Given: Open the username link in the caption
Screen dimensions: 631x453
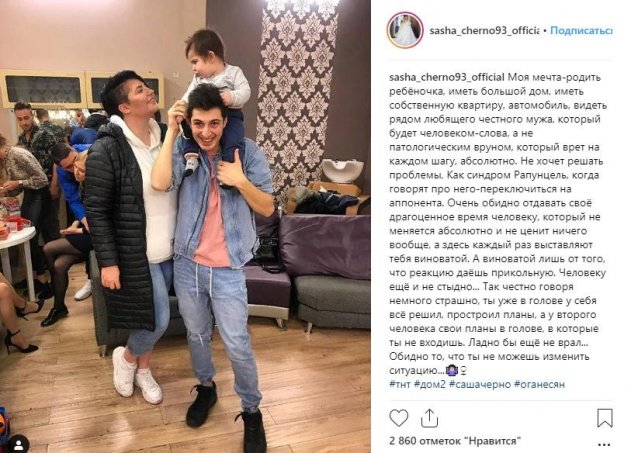Looking at the screenshot, I should [447, 77].
